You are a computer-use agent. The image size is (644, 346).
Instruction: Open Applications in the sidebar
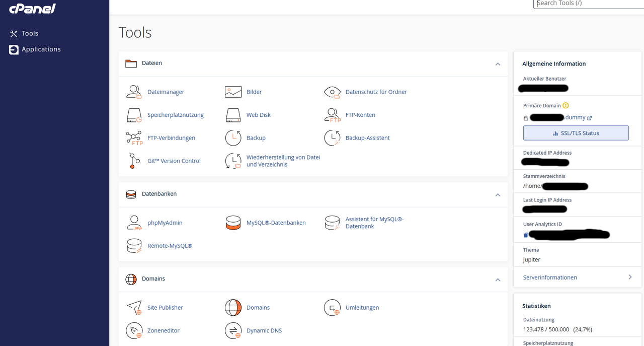click(x=41, y=49)
